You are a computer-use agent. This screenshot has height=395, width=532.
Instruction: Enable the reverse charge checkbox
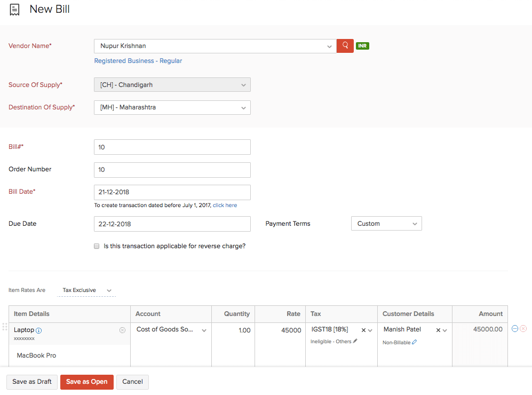point(97,247)
